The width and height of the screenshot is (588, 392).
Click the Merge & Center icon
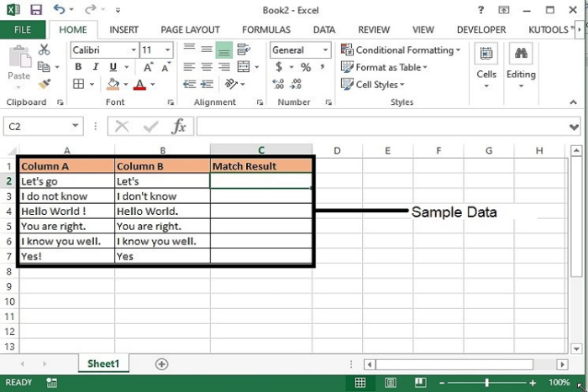(x=244, y=66)
